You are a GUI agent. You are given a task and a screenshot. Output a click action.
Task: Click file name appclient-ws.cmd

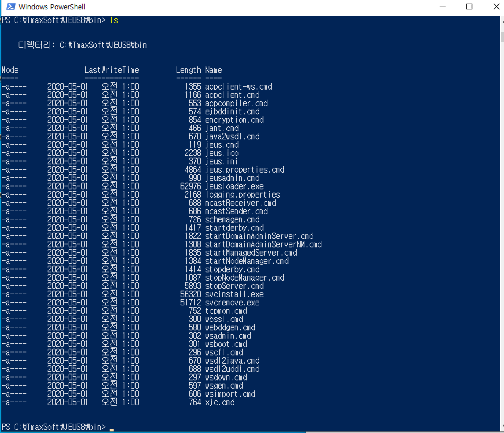[x=239, y=87]
